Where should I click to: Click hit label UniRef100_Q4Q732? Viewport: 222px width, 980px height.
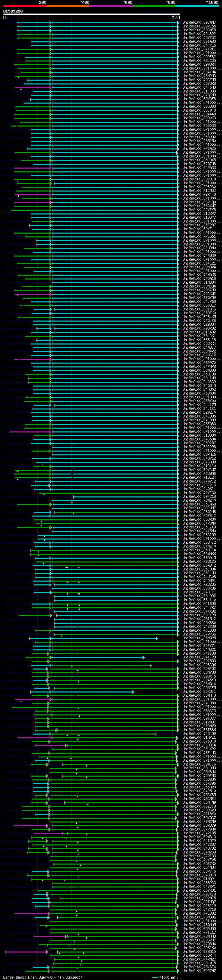(199, 848)
